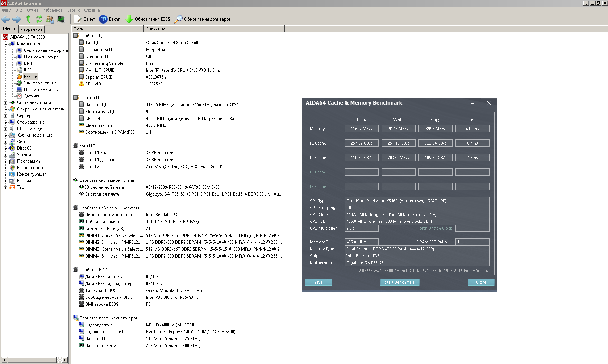The image size is (608, 364).
Task: Click the Поле column header
Action: [108, 29]
